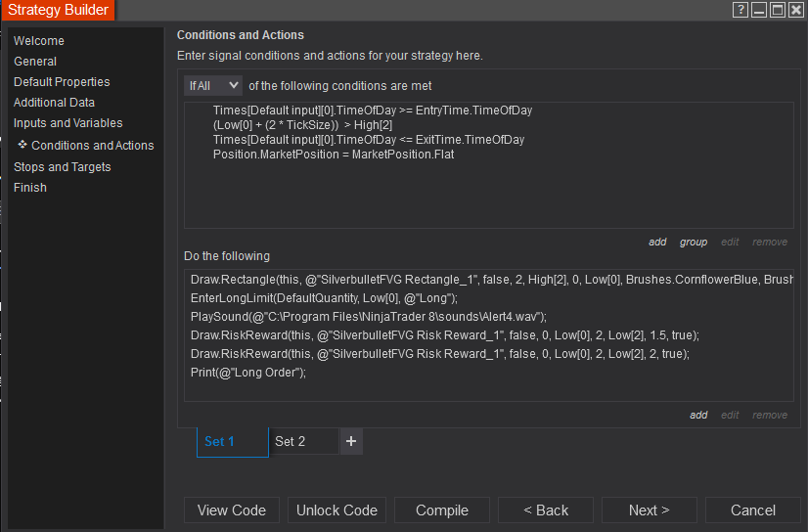
Task: Add a new condition via add link
Action: (657, 243)
